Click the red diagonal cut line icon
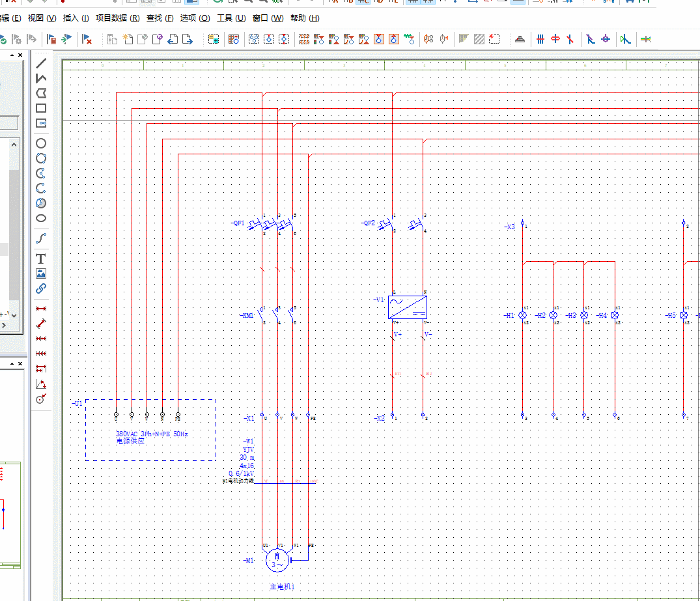Screen dimensions: 700x601 [570, 39]
